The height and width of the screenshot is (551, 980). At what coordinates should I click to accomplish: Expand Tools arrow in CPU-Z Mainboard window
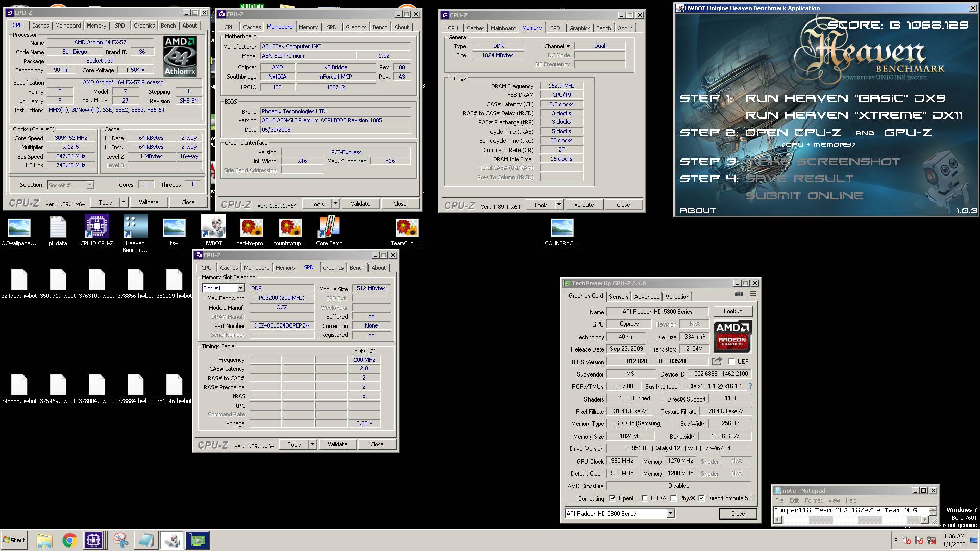pyautogui.click(x=335, y=204)
